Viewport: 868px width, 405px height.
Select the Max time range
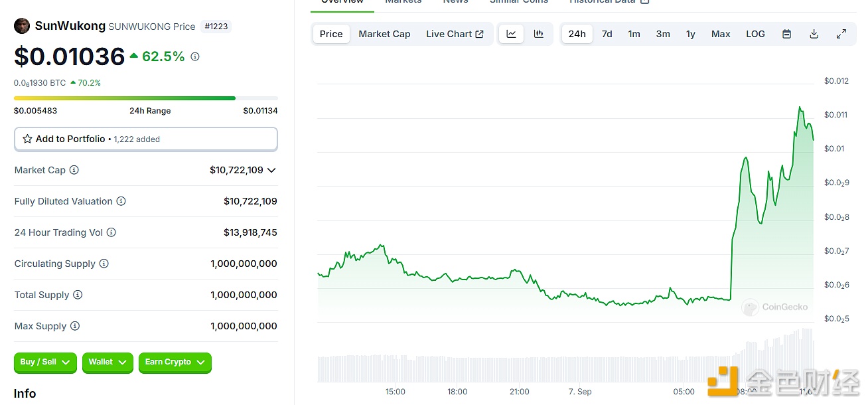click(721, 34)
